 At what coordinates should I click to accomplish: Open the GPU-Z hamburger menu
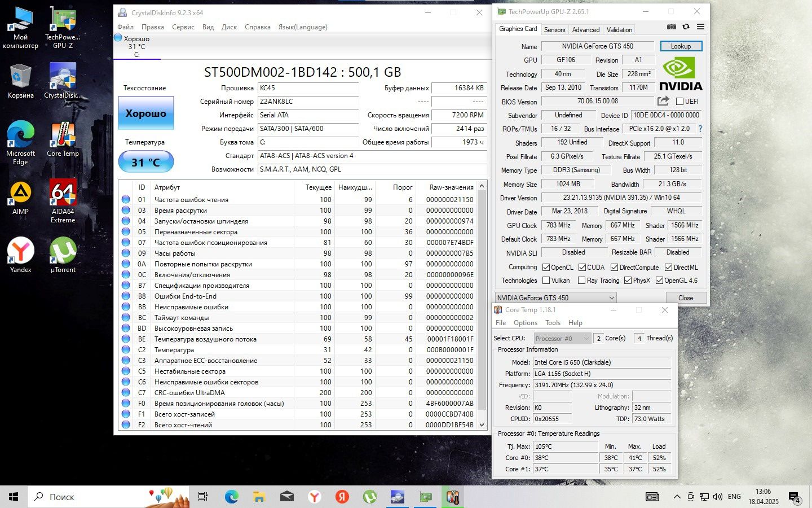700,27
